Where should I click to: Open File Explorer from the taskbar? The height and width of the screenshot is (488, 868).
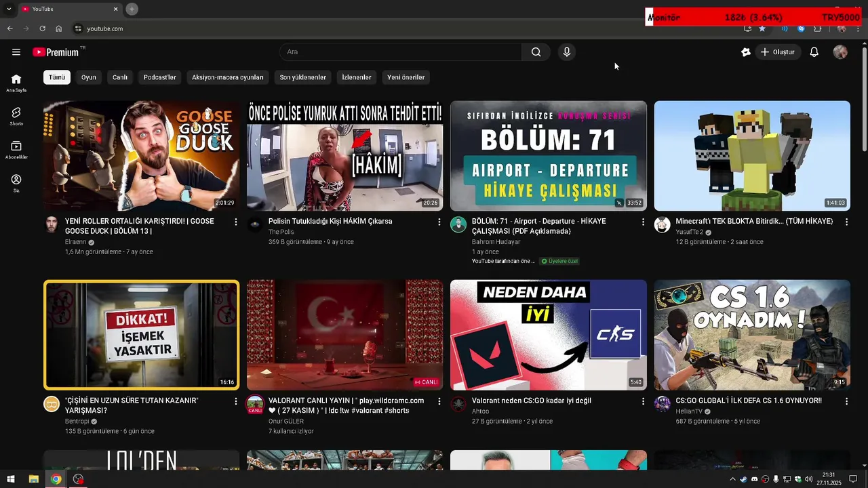(x=33, y=479)
